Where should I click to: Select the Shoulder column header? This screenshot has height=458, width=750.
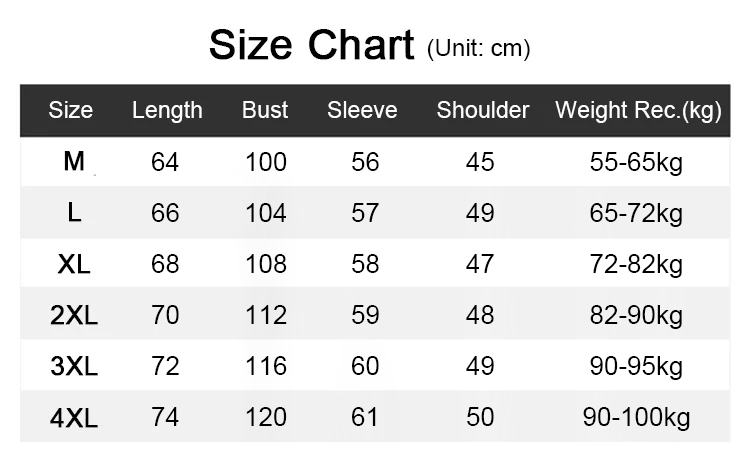click(483, 110)
